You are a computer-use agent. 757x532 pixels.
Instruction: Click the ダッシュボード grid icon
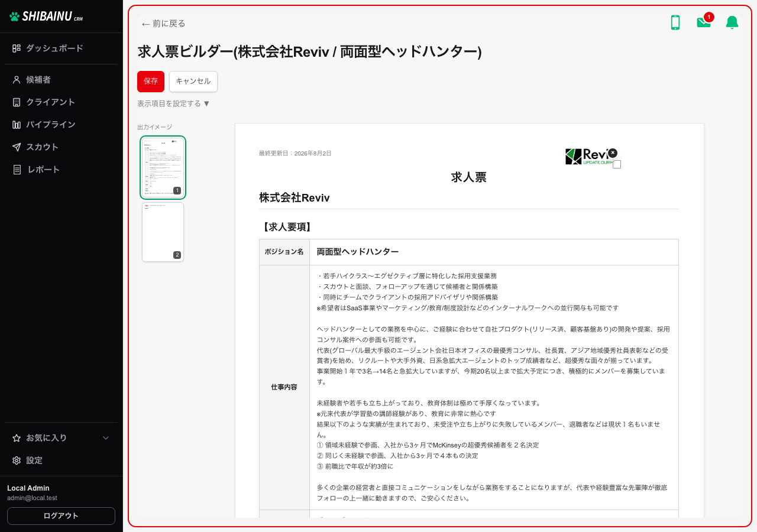(17, 48)
